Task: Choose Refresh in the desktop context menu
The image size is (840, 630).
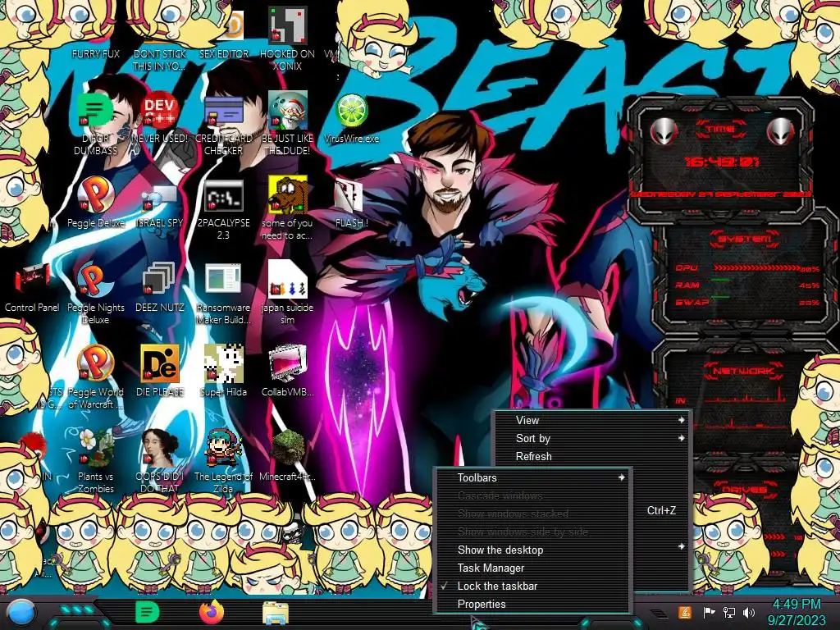Action: click(592, 456)
